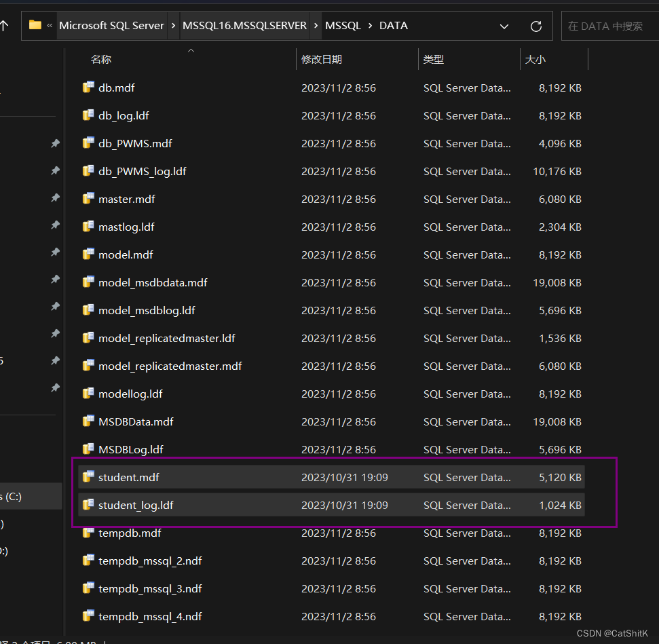The height and width of the screenshot is (644, 659).
Task: Go up one folder level
Action: [4, 26]
